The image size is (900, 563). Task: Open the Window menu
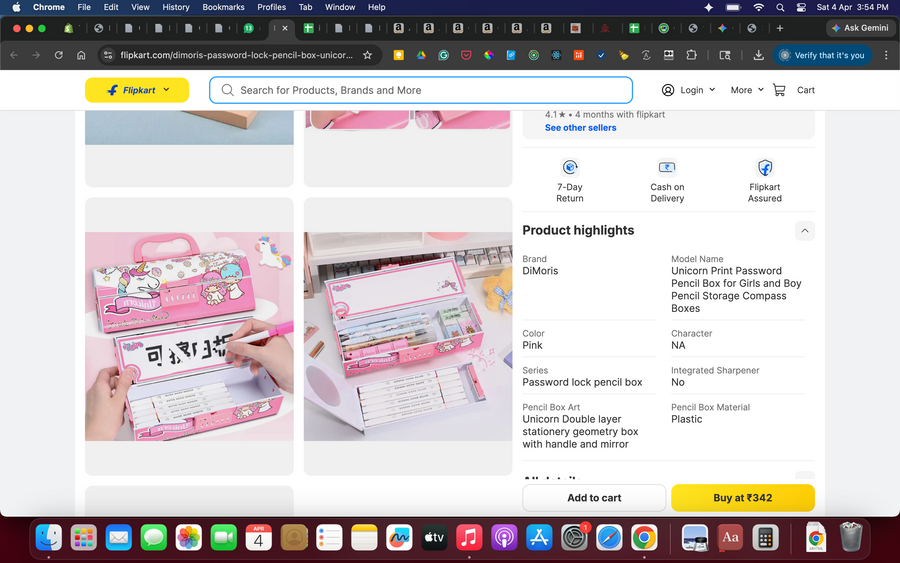click(340, 7)
